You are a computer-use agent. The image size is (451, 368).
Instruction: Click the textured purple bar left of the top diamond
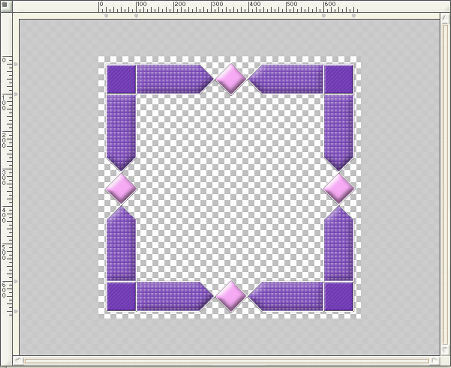pyautogui.click(x=173, y=79)
